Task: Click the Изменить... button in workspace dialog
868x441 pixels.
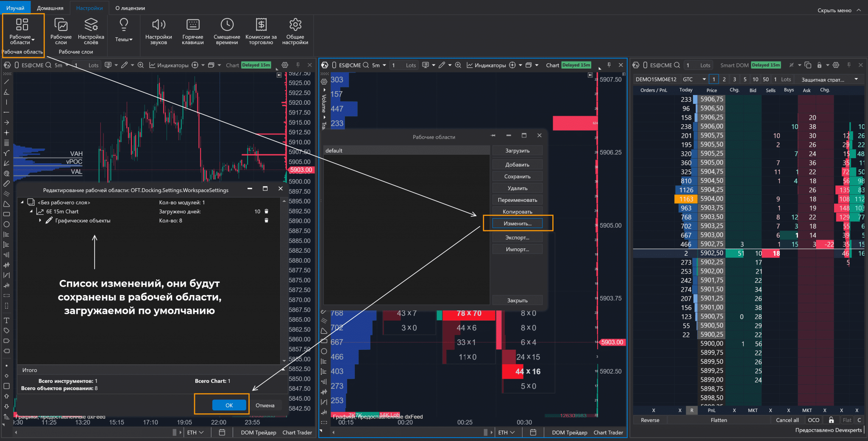Action: point(517,223)
